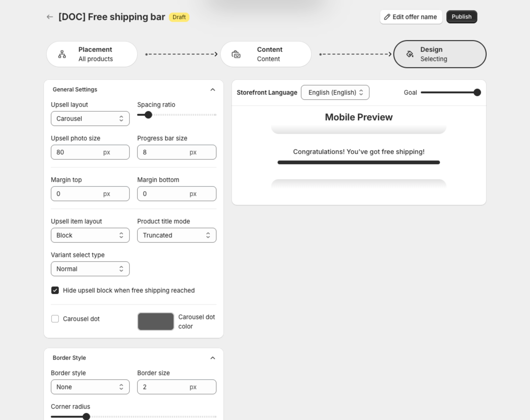The width and height of the screenshot is (530, 420).
Task: Go to the Content step tab
Action: pyautogui.click(x=266, y=54)
